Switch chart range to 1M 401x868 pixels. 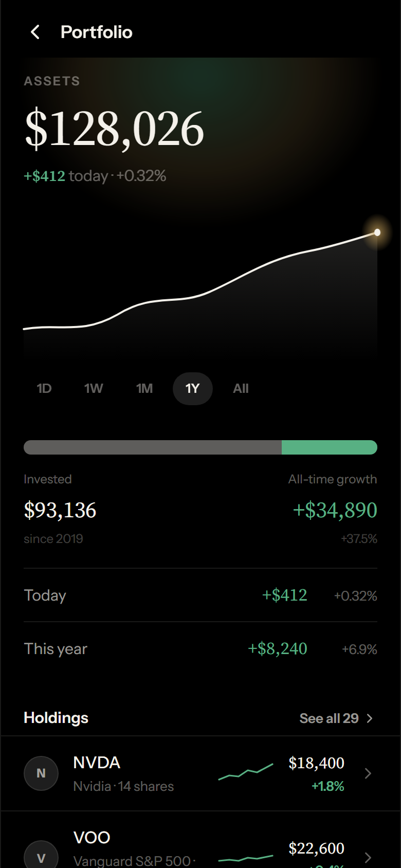tap(144, 389)
